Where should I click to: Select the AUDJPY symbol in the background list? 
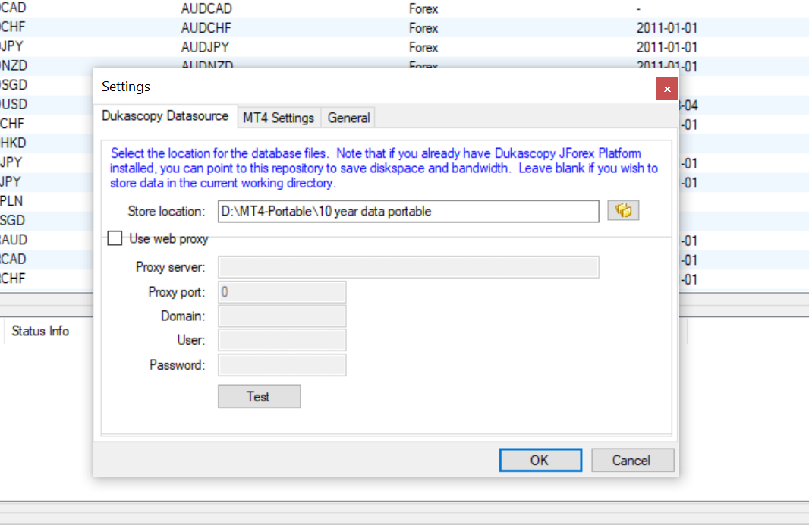[x=205, y=48]
